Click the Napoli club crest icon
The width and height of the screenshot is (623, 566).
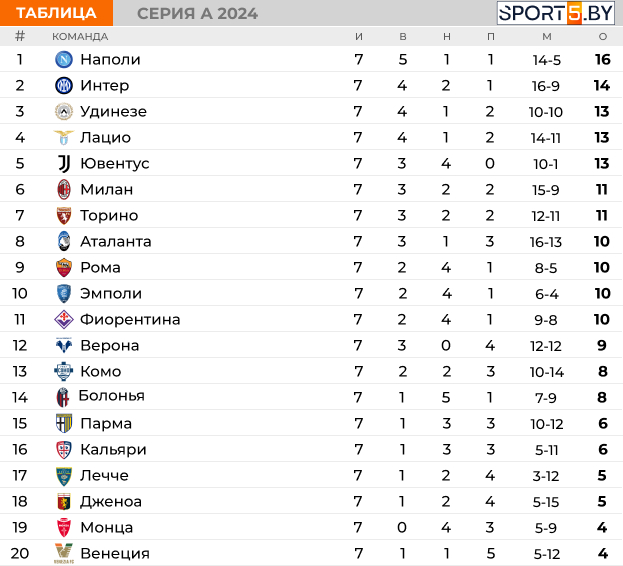pos(64,59)
